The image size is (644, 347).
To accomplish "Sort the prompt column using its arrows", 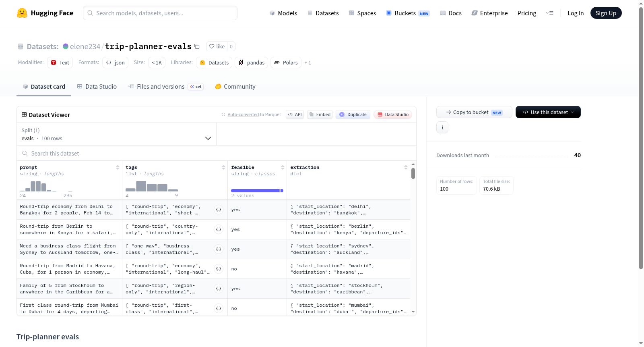I will (118, 167).
